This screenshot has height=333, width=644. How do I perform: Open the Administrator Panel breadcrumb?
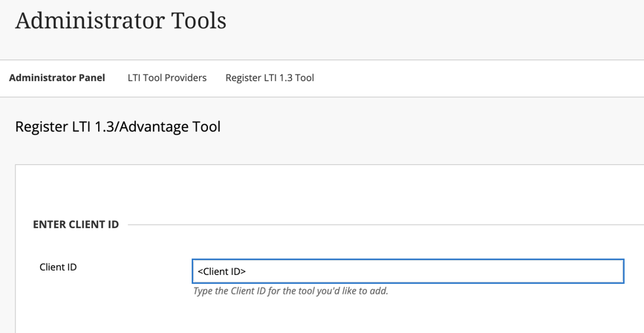coord(57,77)
